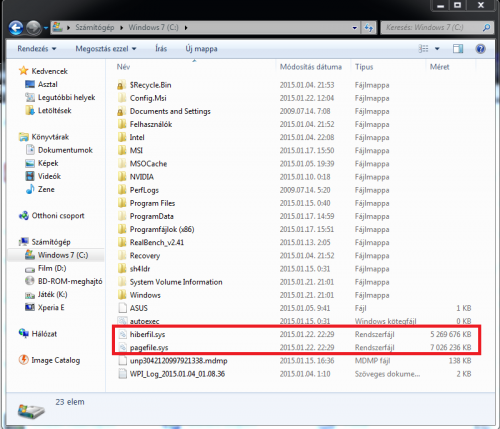Select System Volume Information folder
The height and width of the screenshot is (429, 500).
[x=176, y=282]
